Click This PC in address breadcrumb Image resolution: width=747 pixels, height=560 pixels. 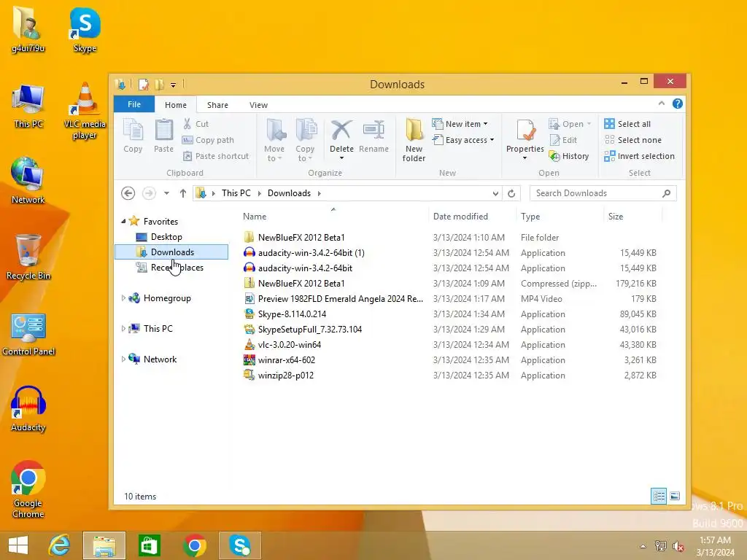[236, 192]
